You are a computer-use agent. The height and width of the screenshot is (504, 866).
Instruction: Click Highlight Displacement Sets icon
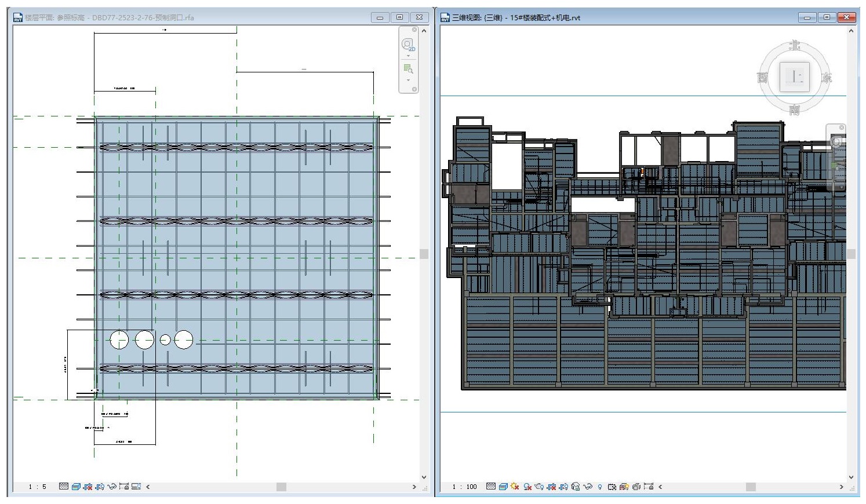[x=636, y=487]
